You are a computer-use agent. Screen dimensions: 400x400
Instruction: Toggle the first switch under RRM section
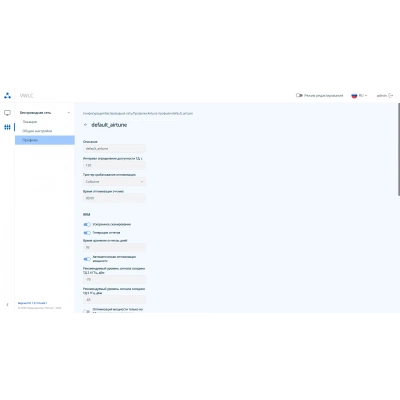[x=87, y=224]
